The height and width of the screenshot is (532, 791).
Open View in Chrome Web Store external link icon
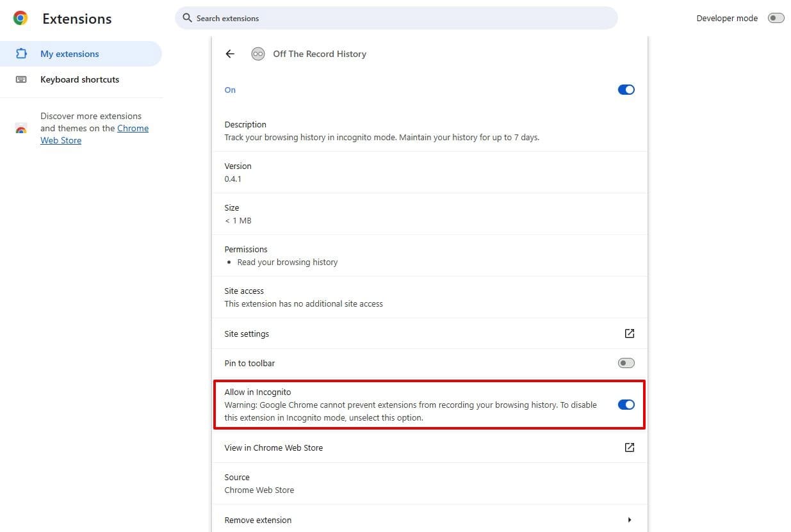pyautogui.click(x=629, y=447)
